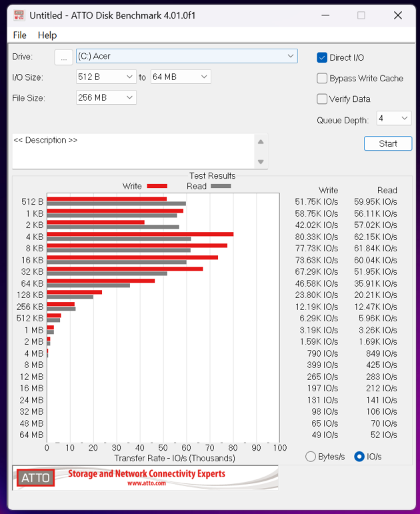Select the Bytes/s radio button
This screenshot has width=420, height=514.
tap(310, 457)
